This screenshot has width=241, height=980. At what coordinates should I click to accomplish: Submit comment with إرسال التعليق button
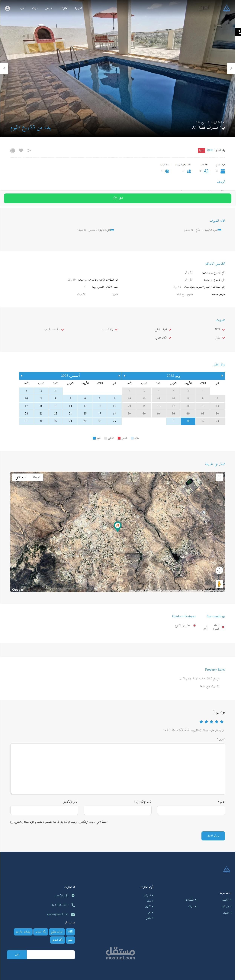click(x=213, y=836)
